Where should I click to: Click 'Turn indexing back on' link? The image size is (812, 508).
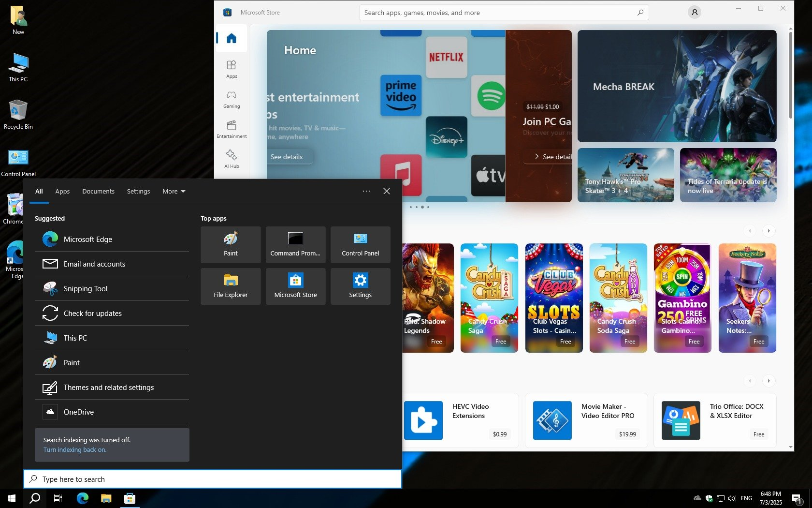[75, 450]
